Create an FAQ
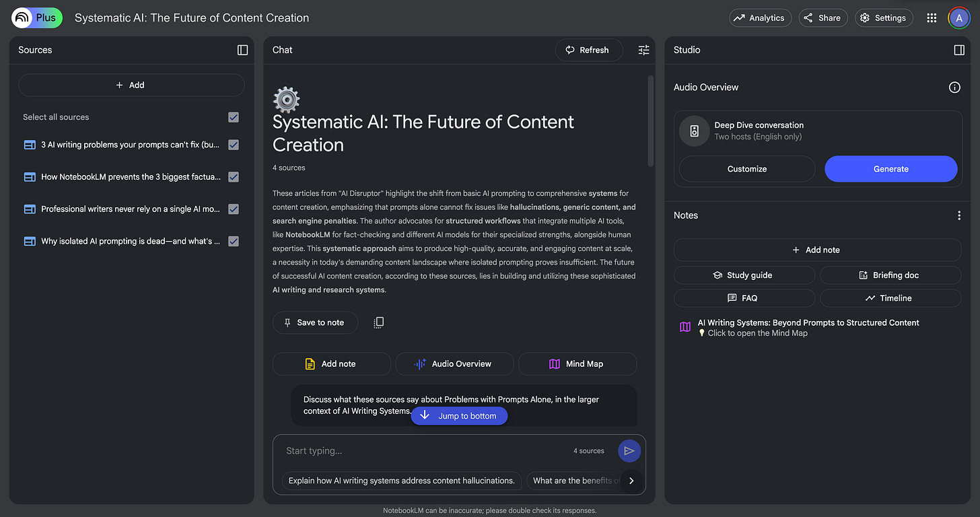 coord(744,298)
